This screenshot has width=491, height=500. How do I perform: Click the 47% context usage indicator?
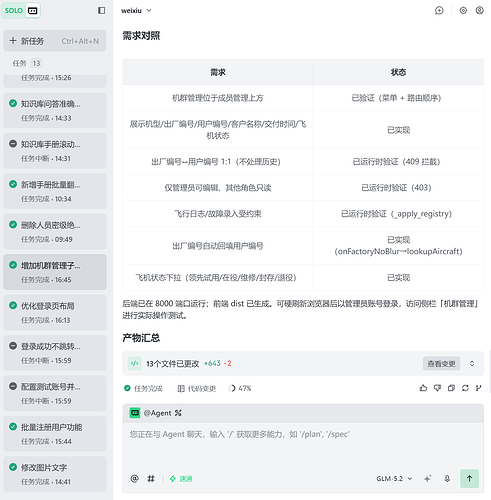coord(240,388)
